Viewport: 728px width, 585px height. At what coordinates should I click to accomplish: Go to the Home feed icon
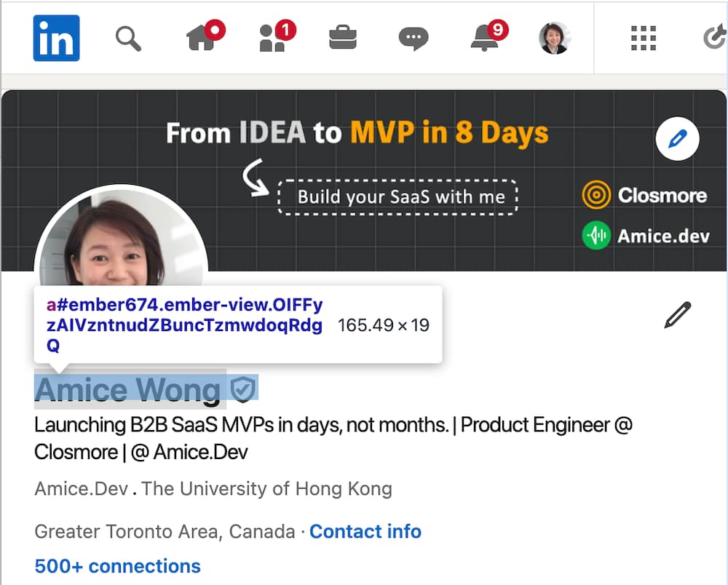[202, 38]
